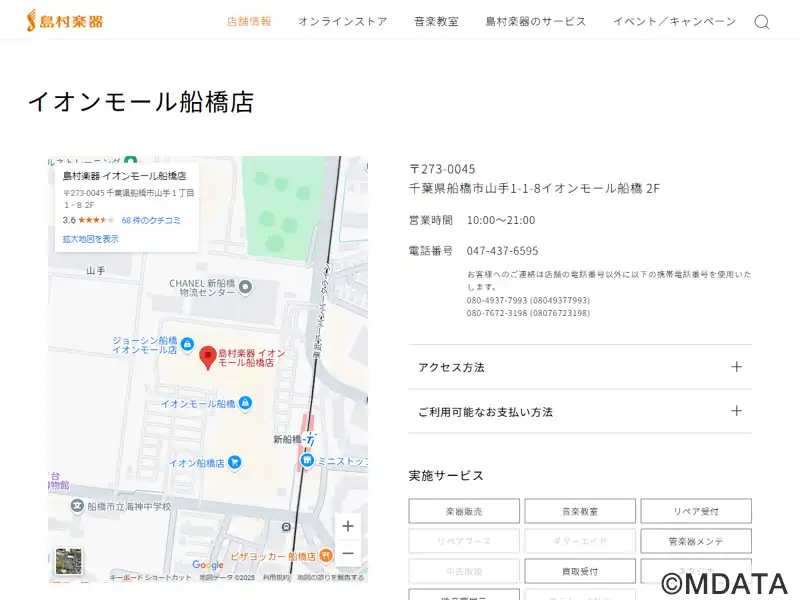The height and width of the screenshot is (600, 800).
Task: Click 音楽教室 service button
Action: (x=580, y=511)
